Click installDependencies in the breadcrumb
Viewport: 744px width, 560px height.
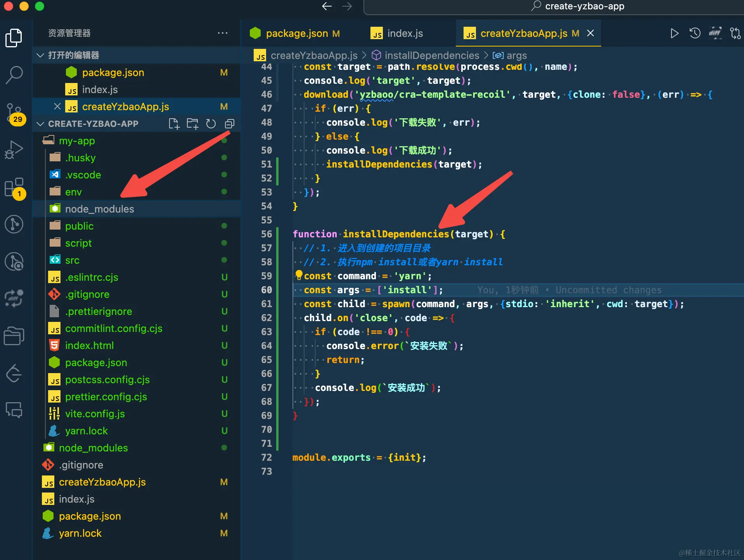pos(432,55)
